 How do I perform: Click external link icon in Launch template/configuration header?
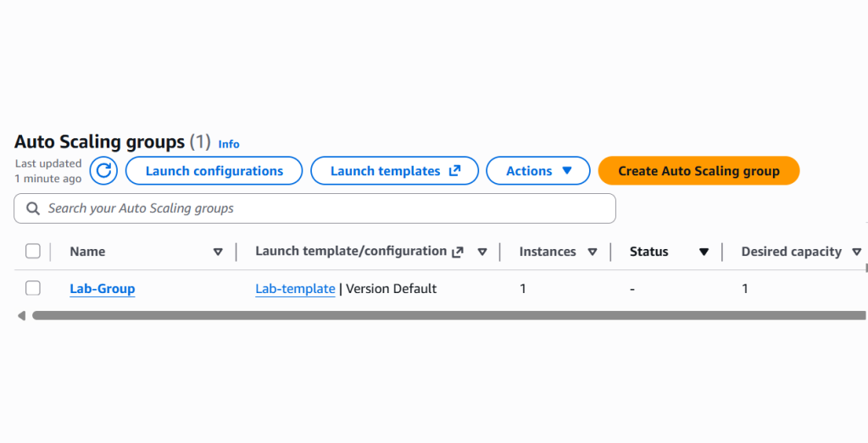point(458,252)
